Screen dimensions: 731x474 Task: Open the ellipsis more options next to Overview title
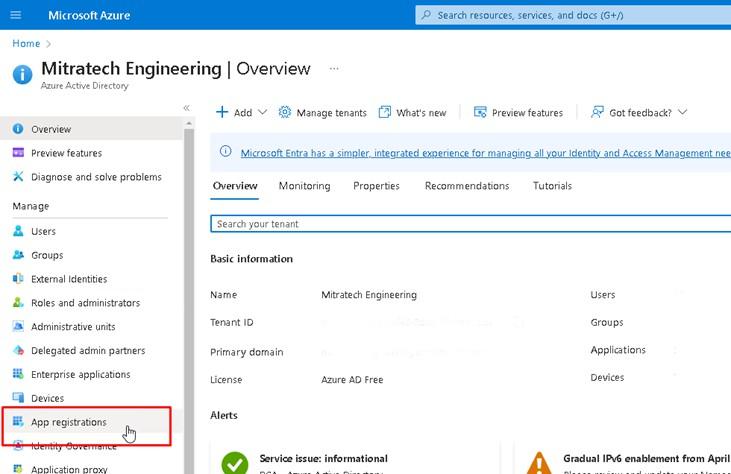point(334,69)
